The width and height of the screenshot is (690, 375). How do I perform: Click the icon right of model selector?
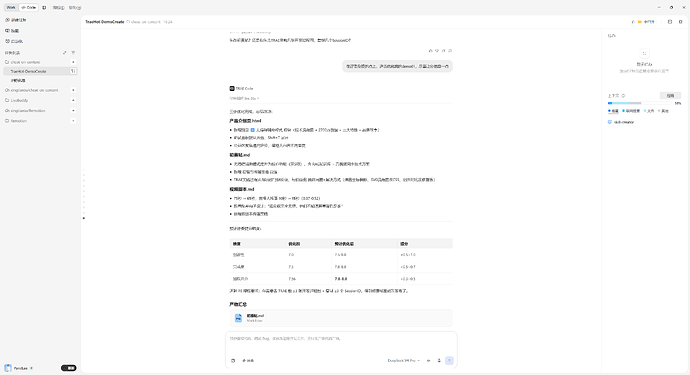[429, 360]
